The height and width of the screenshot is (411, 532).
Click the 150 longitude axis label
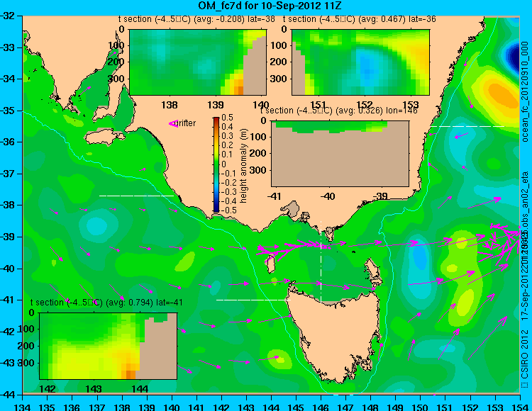point(420,407)
